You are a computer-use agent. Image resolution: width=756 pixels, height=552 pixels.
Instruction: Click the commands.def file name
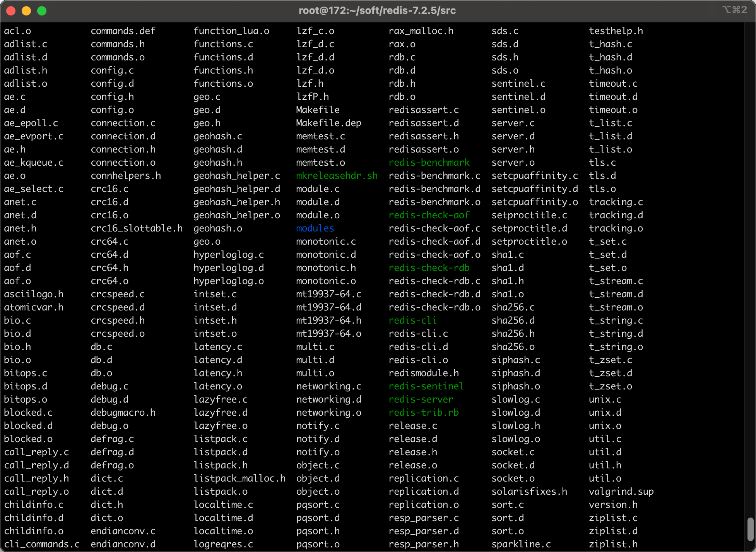(x=123, y=31)
